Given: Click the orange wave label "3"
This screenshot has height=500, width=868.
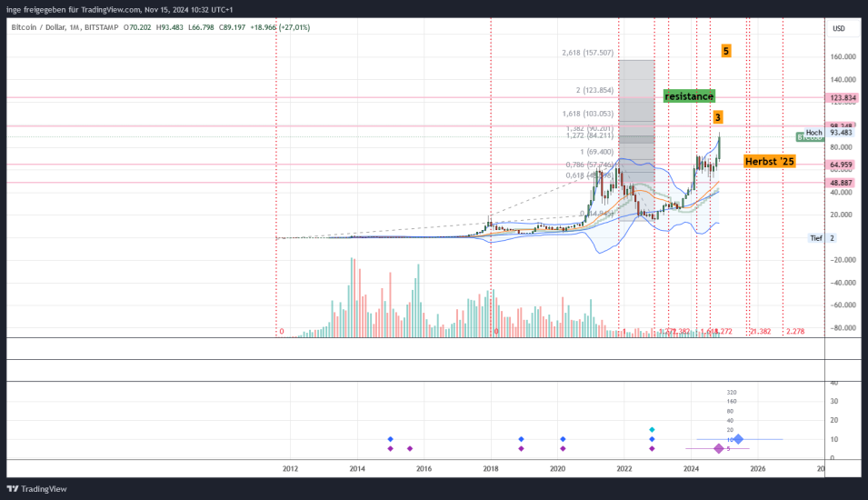Looking at the screenshot, I should 717,117.
